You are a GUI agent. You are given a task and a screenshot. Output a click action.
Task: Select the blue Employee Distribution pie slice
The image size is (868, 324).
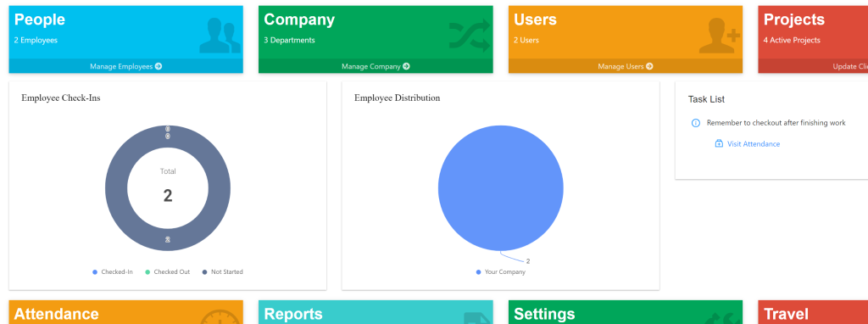click(500, 188)
